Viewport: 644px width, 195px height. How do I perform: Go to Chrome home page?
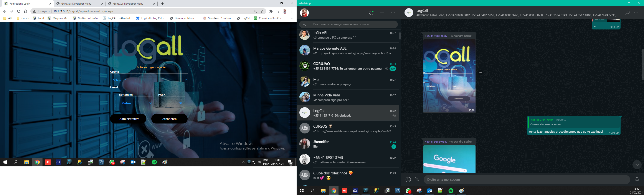tap(25, 11)
